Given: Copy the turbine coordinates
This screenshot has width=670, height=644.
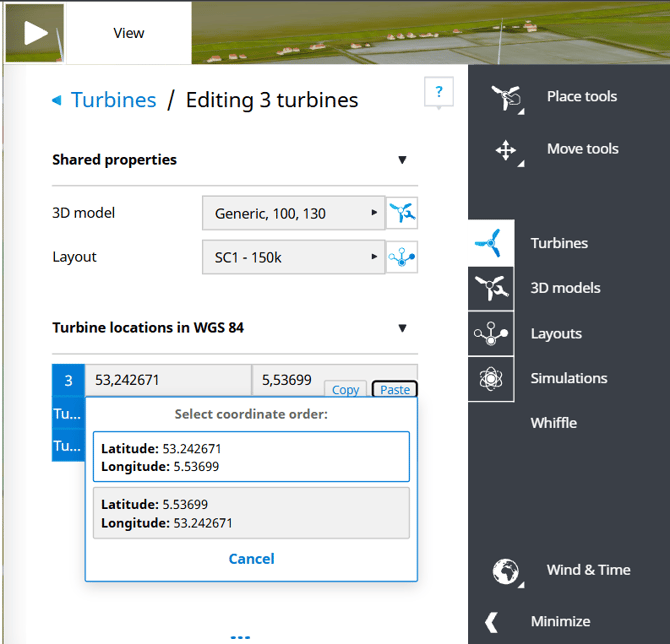Looking at the screenshot, I should click(345, 389).
